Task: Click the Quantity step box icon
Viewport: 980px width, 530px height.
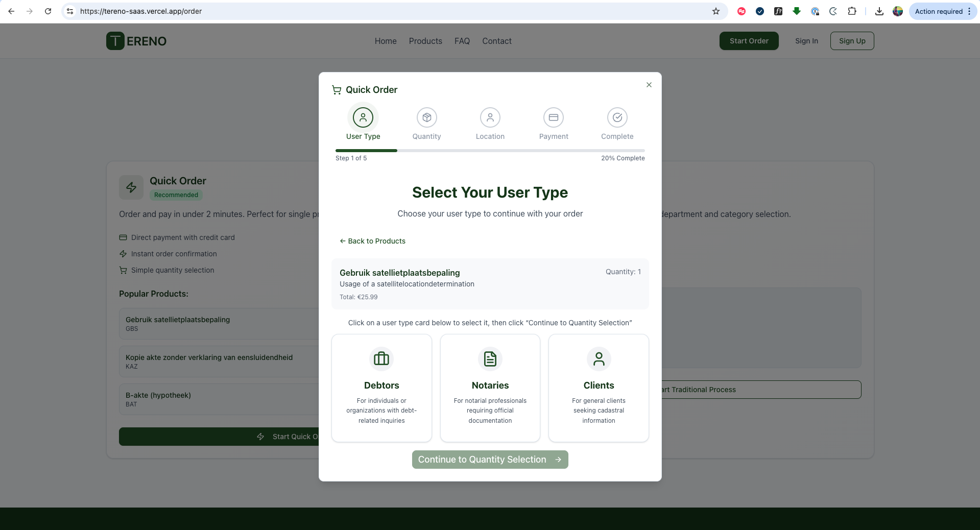Action: 427,117
